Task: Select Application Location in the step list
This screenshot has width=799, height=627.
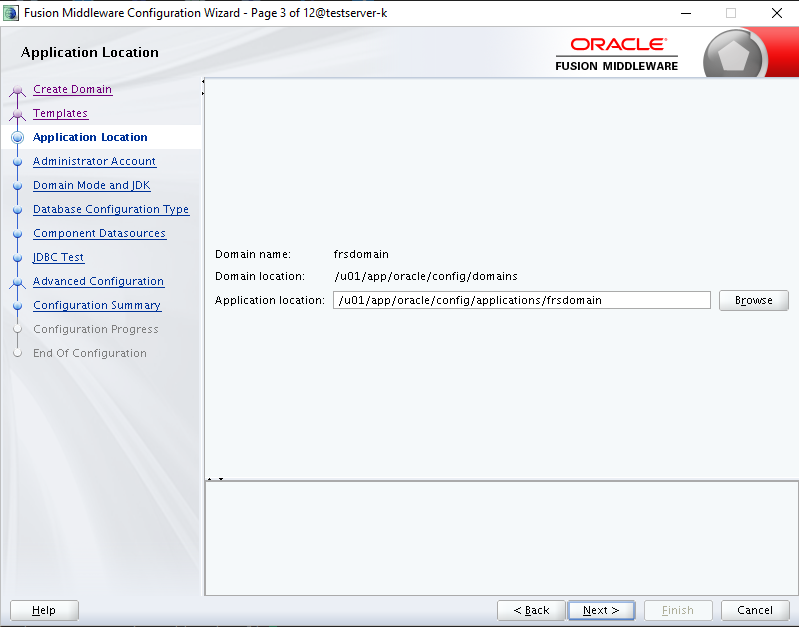Action: [x=90, y=137]
